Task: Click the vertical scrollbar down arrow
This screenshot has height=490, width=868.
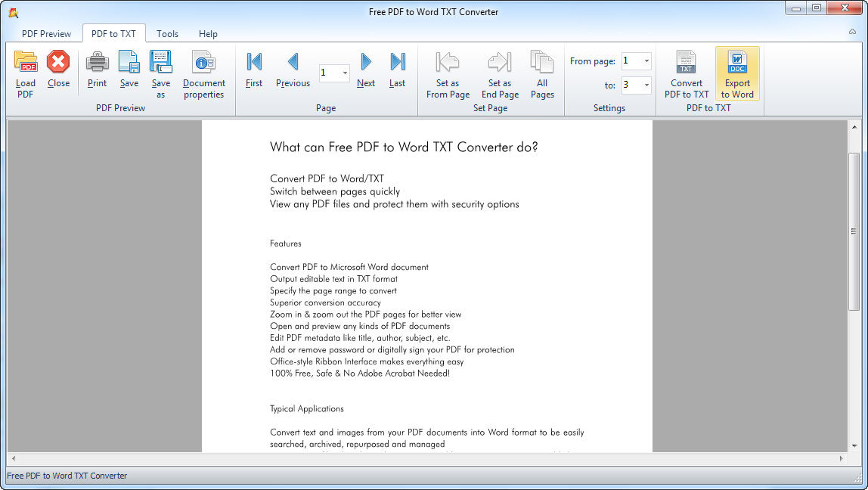Action: (854, 445)
